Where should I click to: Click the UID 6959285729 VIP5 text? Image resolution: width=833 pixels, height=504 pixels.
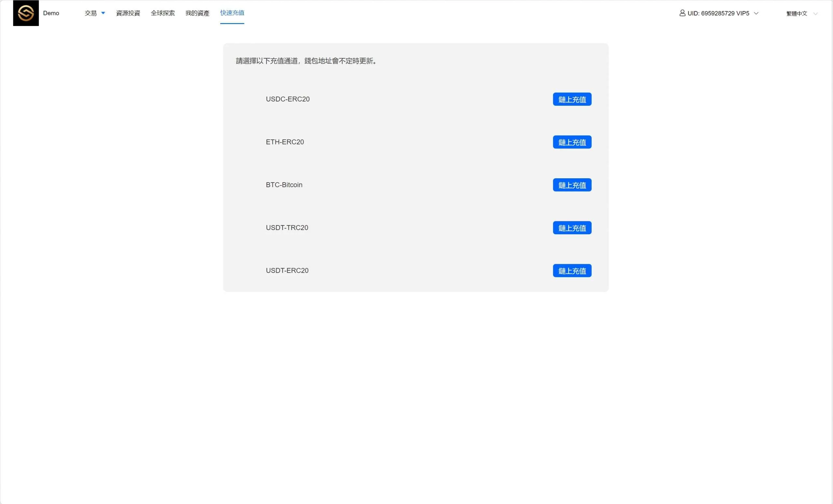click(x=718, y=13)
